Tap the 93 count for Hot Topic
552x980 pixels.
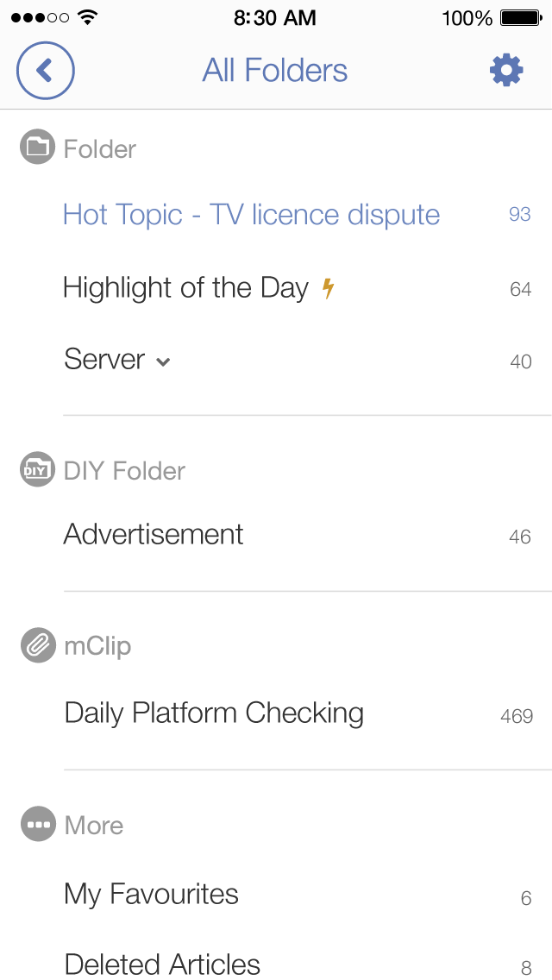click(519, 215)
